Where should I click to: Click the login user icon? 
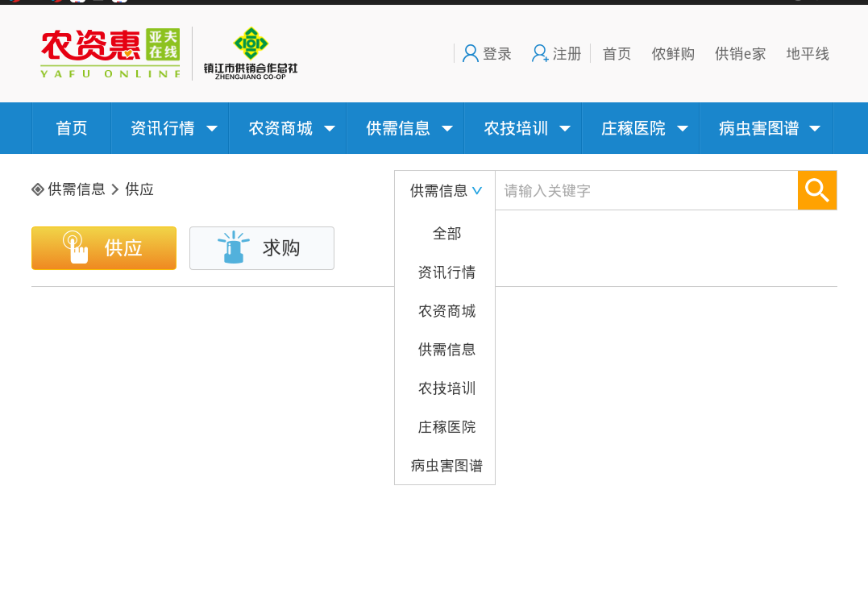(471, 54)
